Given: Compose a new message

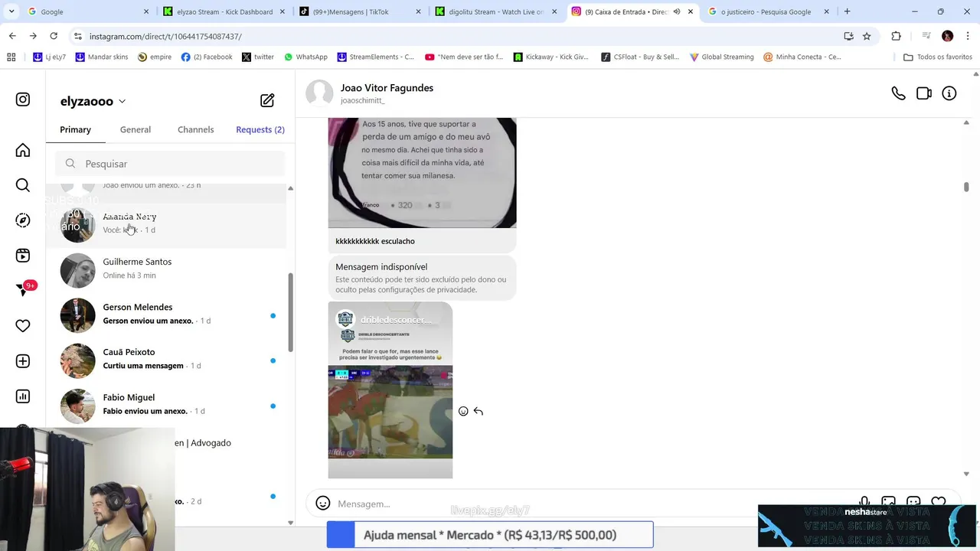Looking at the screenshot, I should coord(267,100).
